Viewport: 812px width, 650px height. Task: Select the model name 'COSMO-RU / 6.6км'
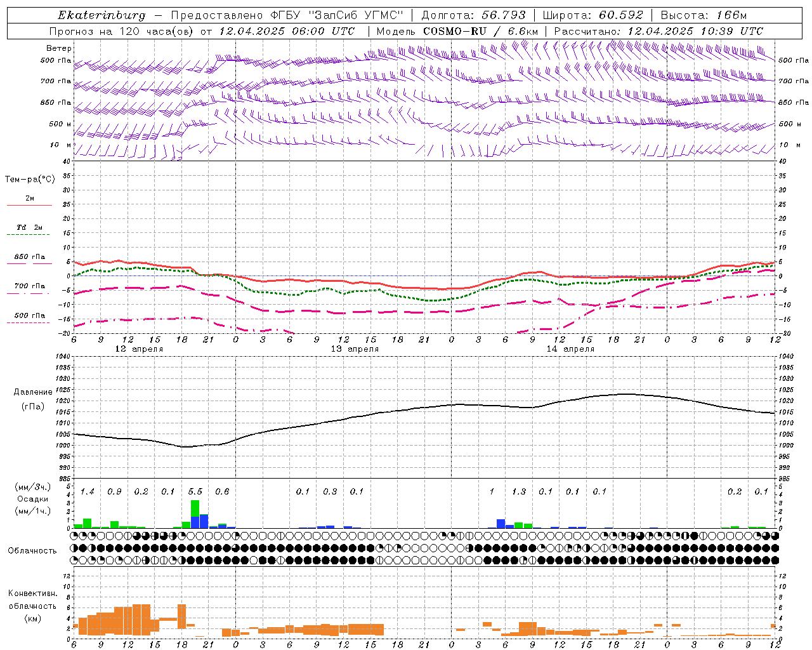click(481, 31)
